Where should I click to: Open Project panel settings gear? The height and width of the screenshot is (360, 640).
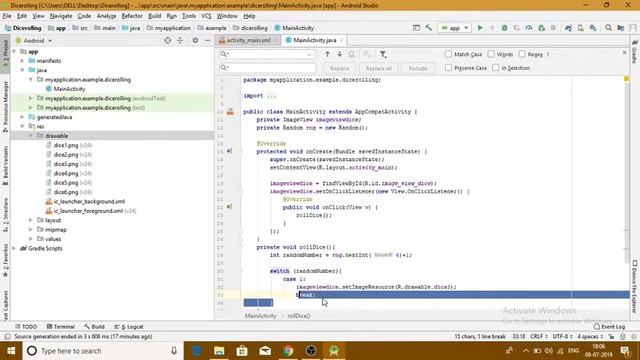[x=195, y=40]
